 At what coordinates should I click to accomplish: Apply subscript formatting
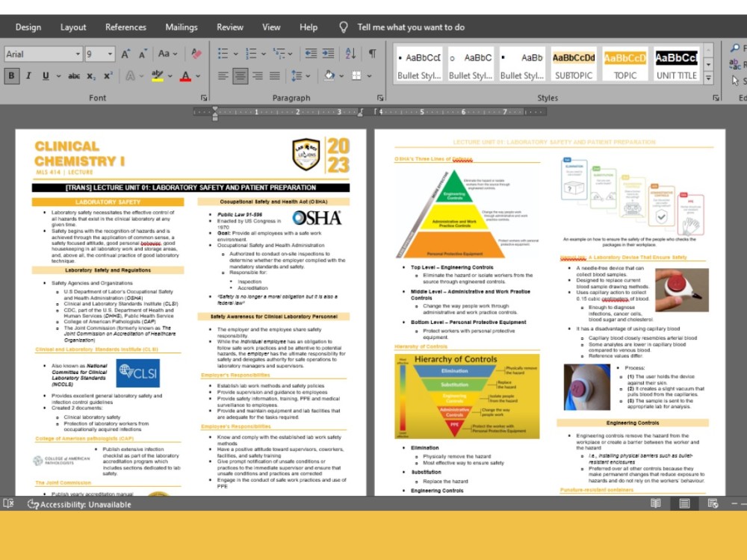tap(91, 75)
